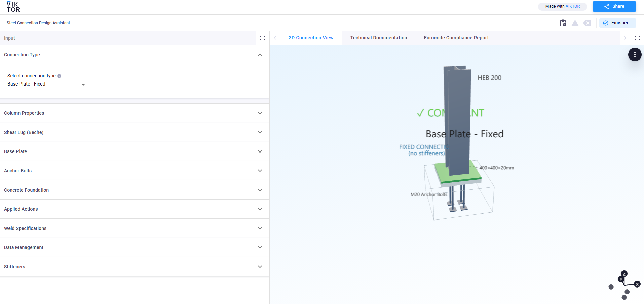Collapse the Connection Type section
Viewport: 644px width, 304px height.
(x=259, y=54)
